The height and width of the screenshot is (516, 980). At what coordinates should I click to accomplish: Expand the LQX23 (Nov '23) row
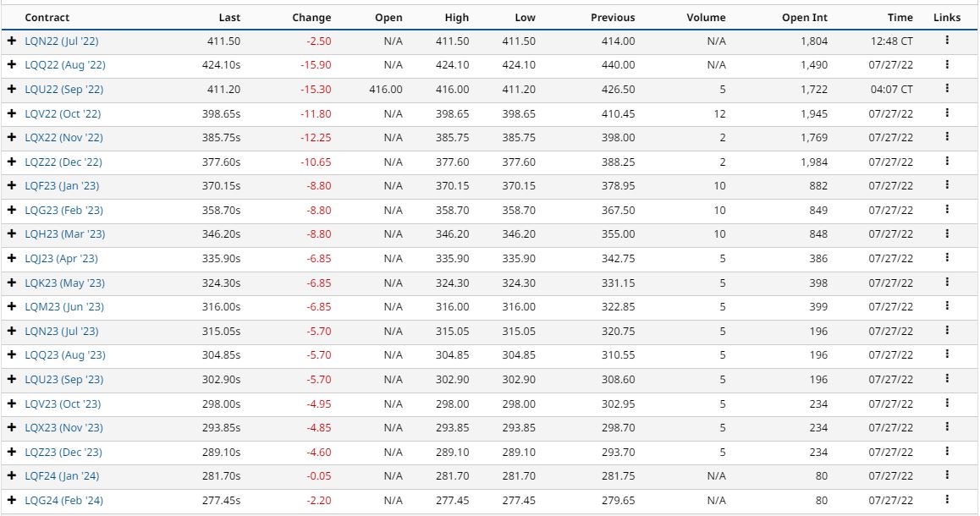(12, 428)
